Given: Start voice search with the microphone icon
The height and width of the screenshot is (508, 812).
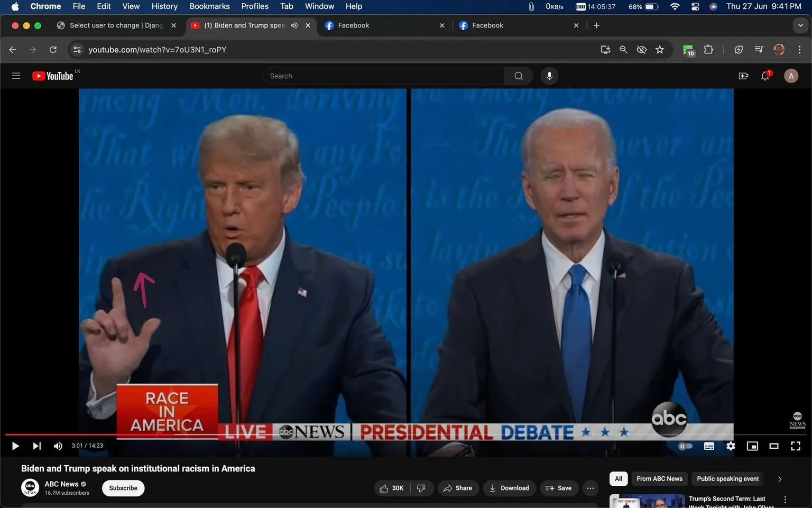Looking at the screenshot, I should 549,76.
